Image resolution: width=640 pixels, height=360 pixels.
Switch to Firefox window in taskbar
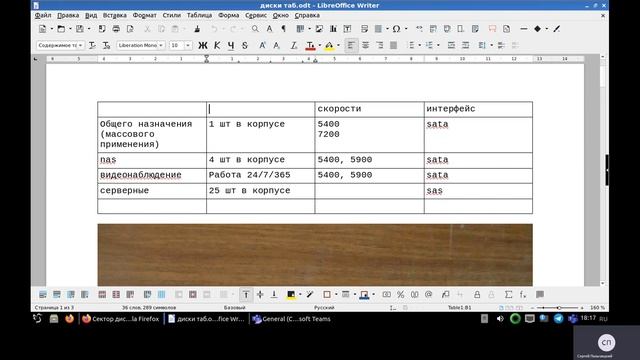click(x=121, y=319)
